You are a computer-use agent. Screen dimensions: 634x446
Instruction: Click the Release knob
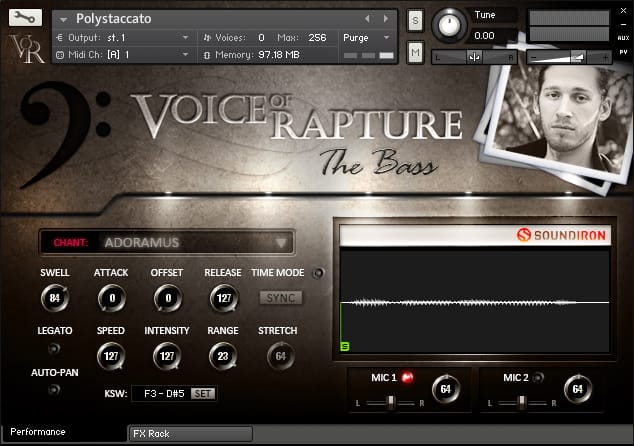coord(222,297)
